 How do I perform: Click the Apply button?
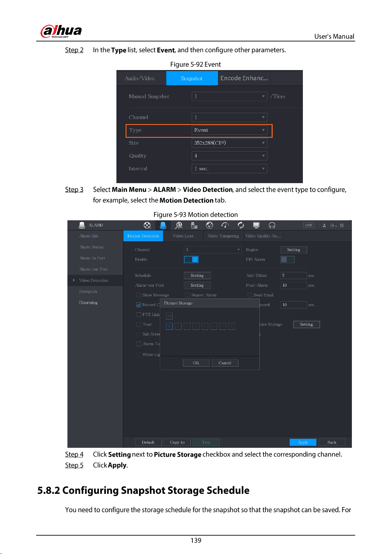click(x=303, y=442)
